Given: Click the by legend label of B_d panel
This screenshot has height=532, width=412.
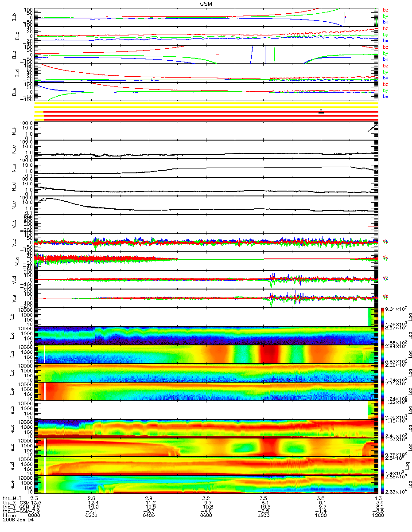Looking at the screenshot, I should point(385,72).
